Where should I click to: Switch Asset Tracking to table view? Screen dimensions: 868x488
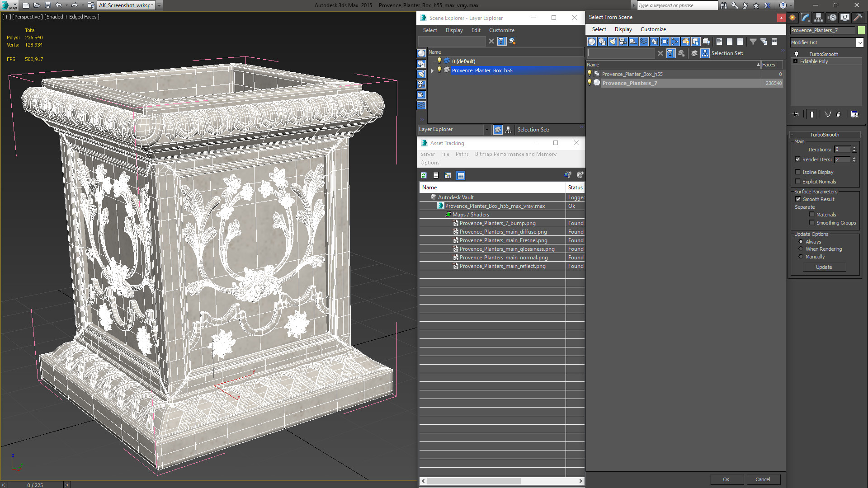coord(460,175)
